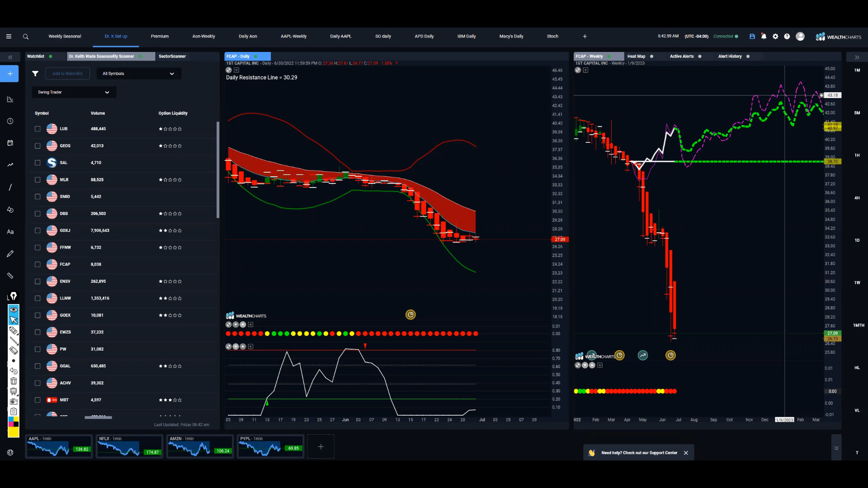Check the GDXJ row checkbox
Screen dimensions: 868x488
point(38,230)
